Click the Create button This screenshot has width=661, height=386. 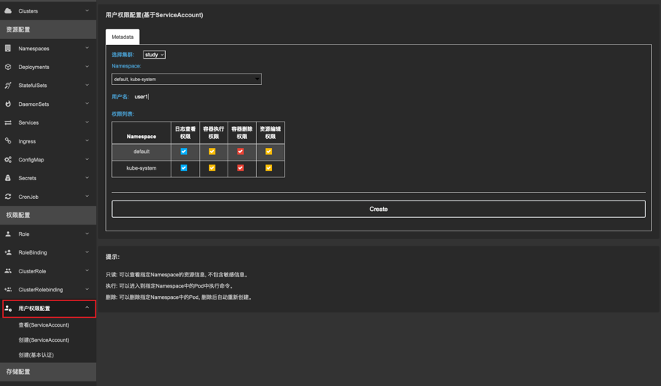click(379, 209)
